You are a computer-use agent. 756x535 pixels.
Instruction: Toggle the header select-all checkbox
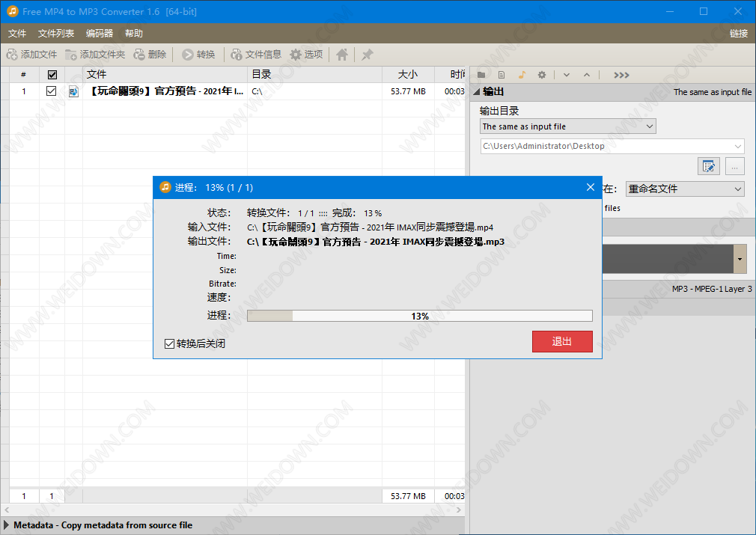tap(52, 75)
